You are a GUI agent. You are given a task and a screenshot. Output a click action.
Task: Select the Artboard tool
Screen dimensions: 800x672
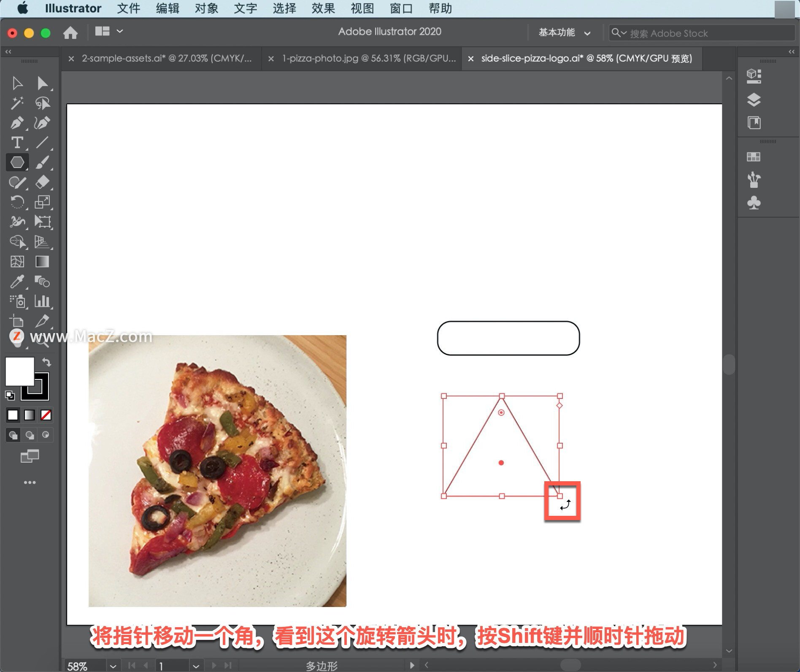(17, 321)
